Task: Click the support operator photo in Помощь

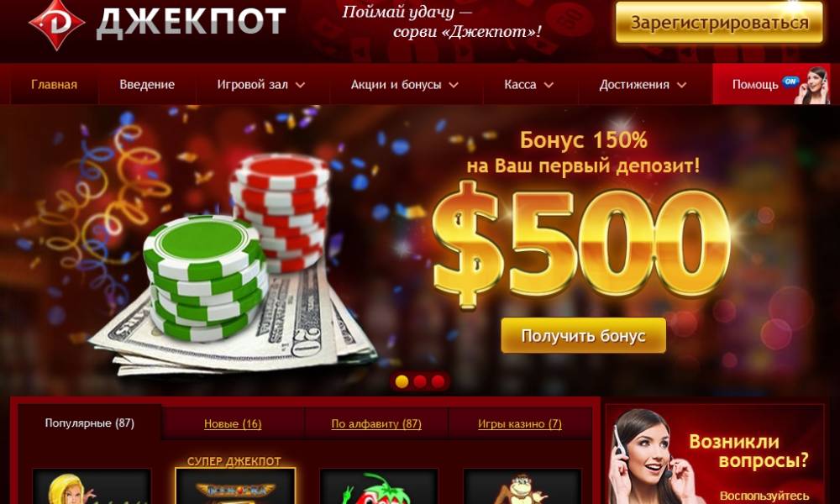Action: tap(814, 86)
